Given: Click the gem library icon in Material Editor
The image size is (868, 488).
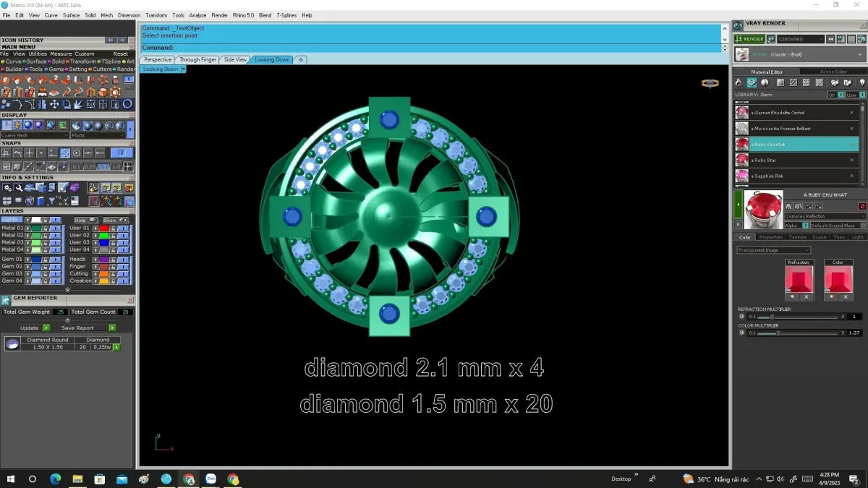Looking at the screenshot, I should click(752, 82).
